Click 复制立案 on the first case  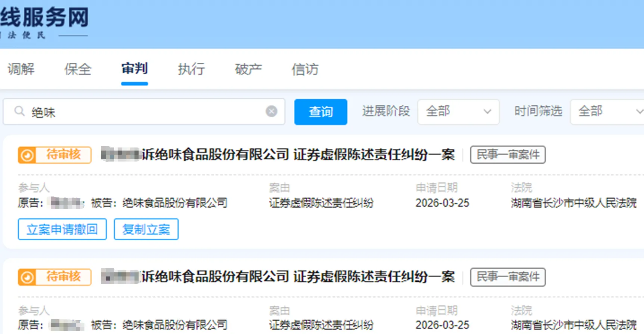coord(146,229)
